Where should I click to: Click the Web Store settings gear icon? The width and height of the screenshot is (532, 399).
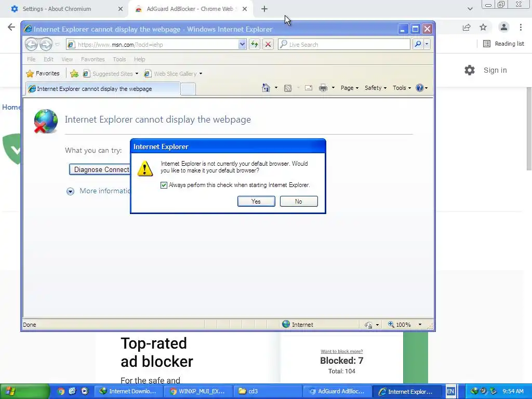pyautogui.click(x=470, y=70)
